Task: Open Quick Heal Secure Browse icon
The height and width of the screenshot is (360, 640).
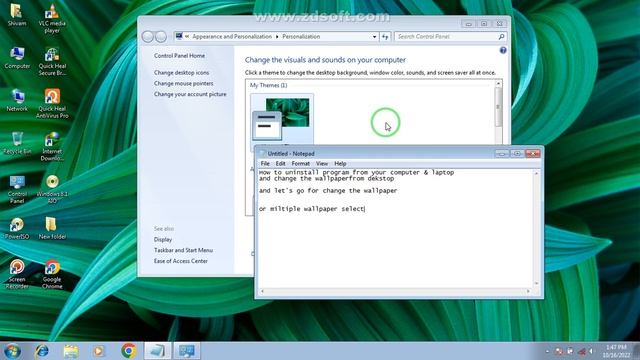Action: 52,61
